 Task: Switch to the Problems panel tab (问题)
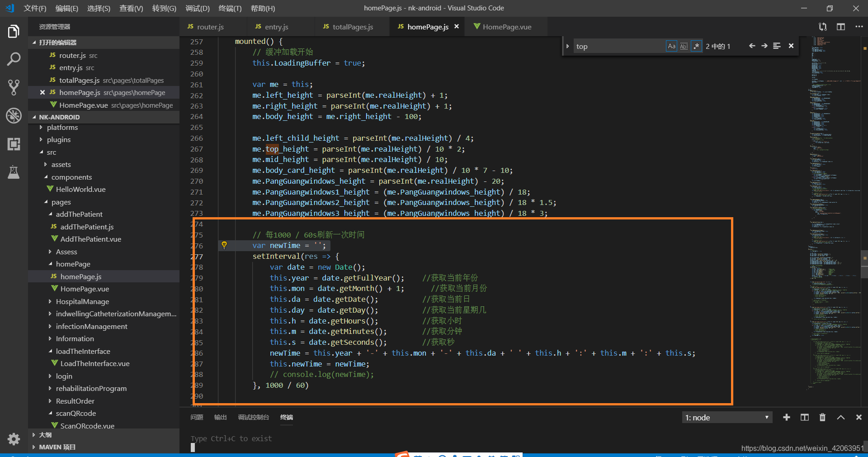coord(197,417)
